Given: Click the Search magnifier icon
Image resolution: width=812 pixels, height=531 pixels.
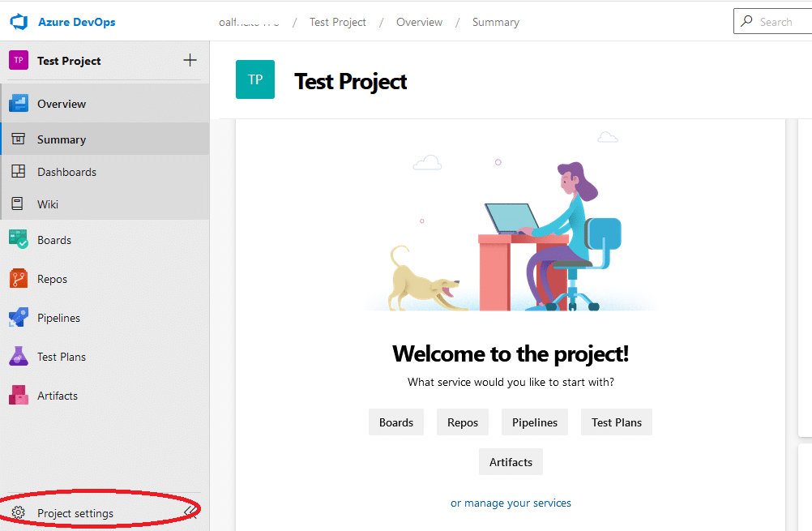Looking at the screenshot, I should point(746,21).
